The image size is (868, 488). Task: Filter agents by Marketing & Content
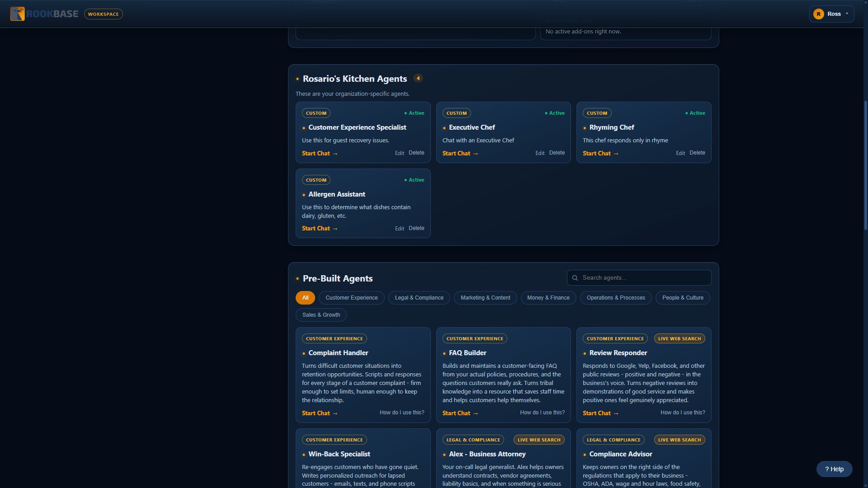(x=485, y=298)
